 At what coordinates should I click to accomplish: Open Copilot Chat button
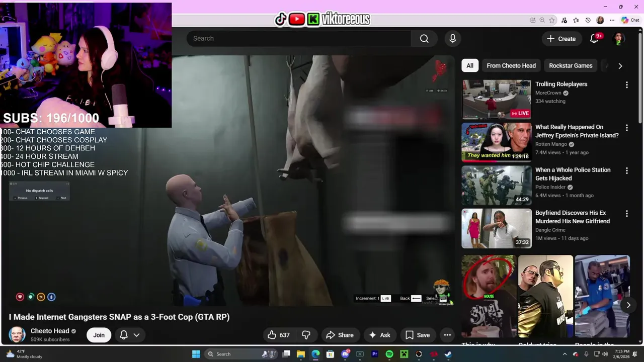click(x=630, y=20)
